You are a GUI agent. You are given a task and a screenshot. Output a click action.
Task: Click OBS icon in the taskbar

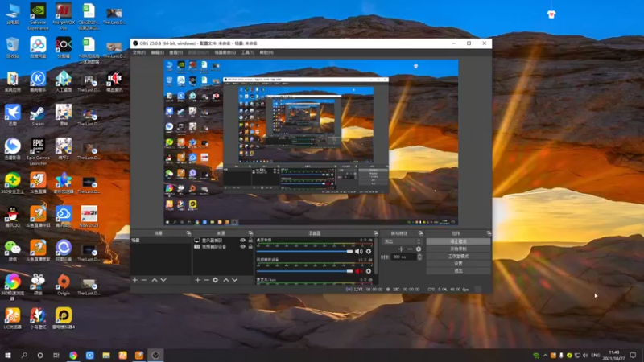(155, 356)
